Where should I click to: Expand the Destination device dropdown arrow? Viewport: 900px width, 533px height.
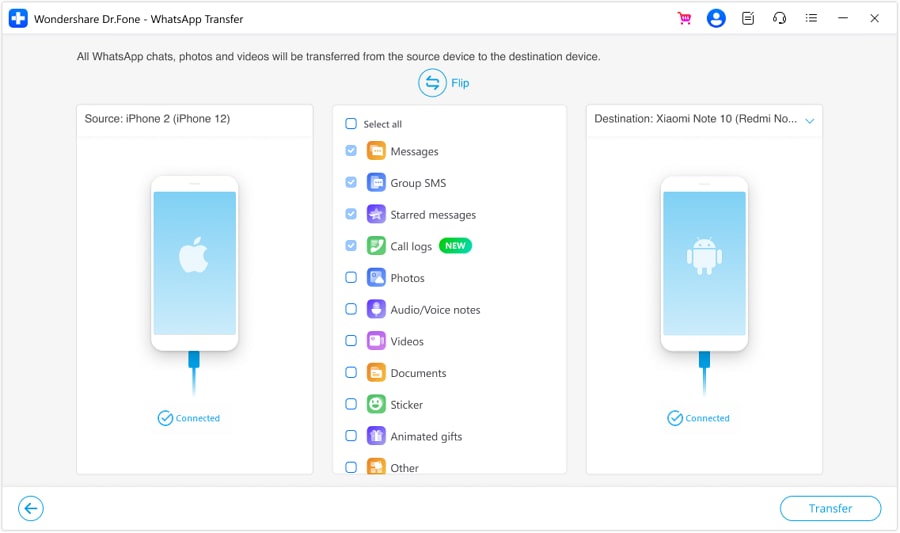tap(809, 120)
